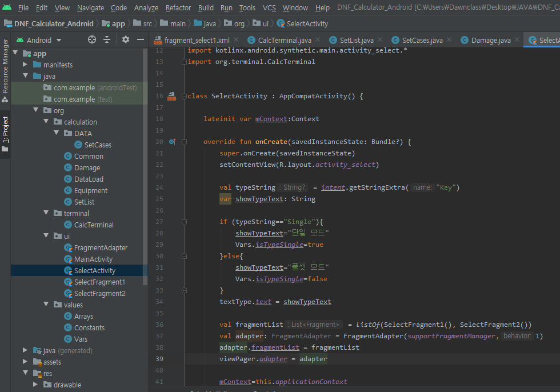Click the Project panel vertical scrollbar
560x392 pixels.
coord(145,166)
